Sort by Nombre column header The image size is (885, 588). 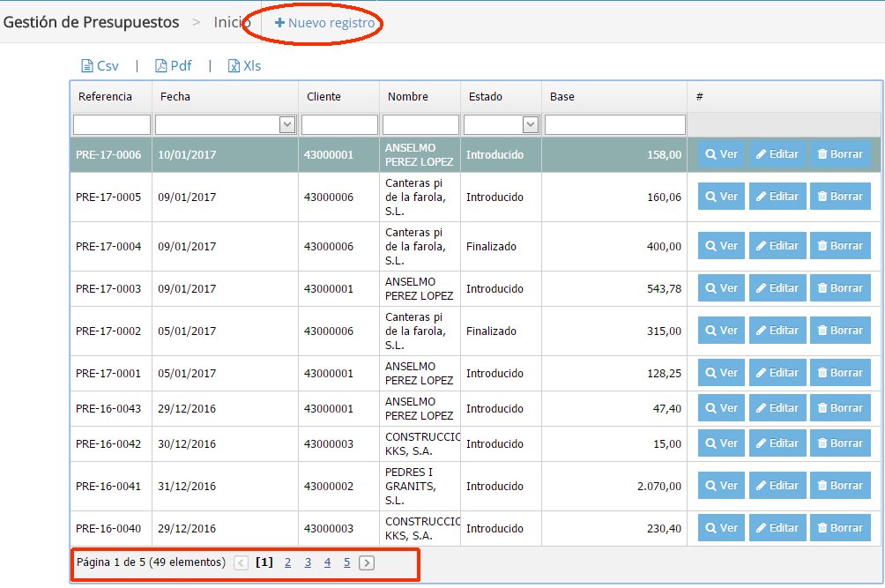click(x=407, y=96)
